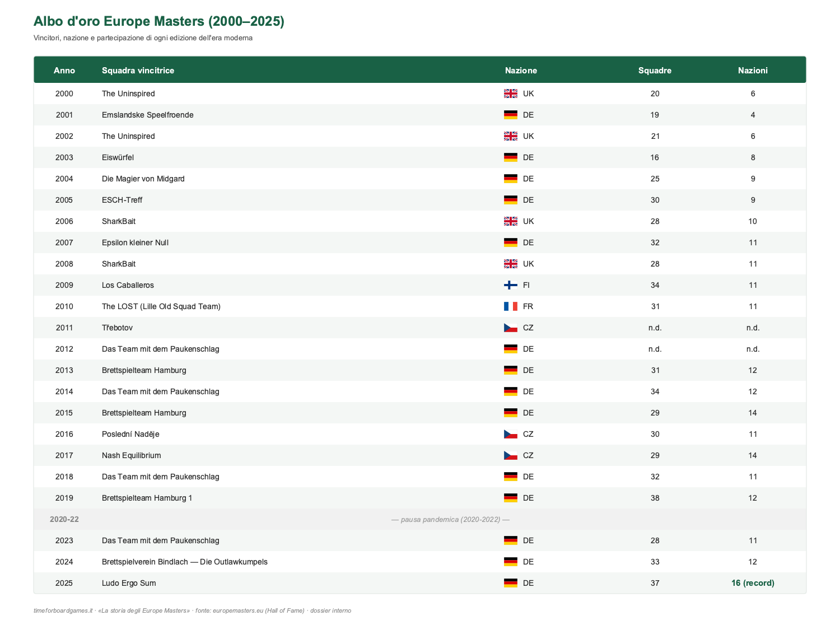Click the footer source line timeforboardgames.it

tap(192, 610)
